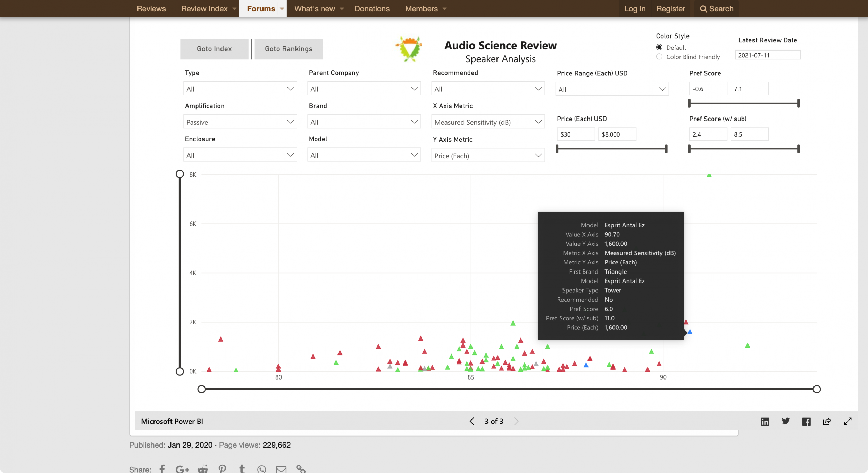Viewport: 868px width, 473px height.
Task: Expand the Brand filter dropdown
Action: click(364, 122)
